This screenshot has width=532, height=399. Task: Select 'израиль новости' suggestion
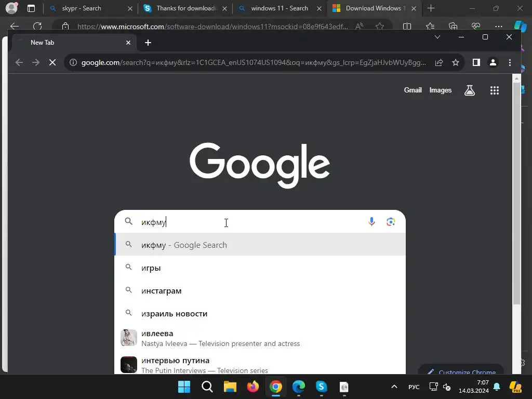click(260, 314)
